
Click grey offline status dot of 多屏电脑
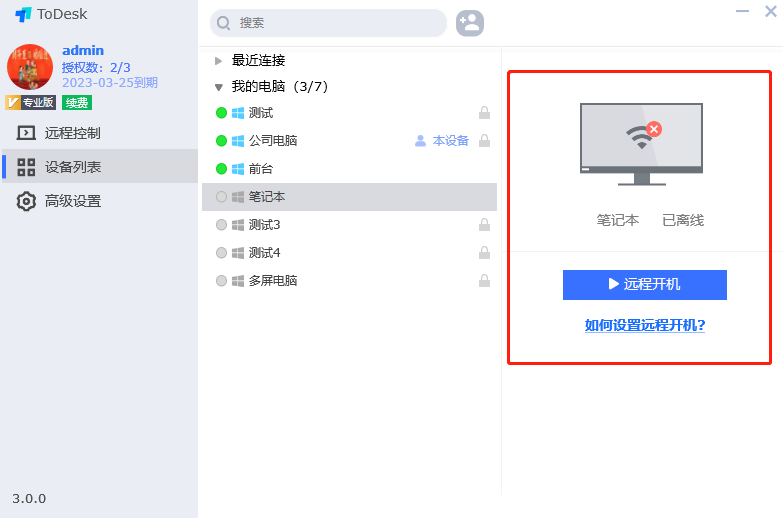tap(221, 281)
